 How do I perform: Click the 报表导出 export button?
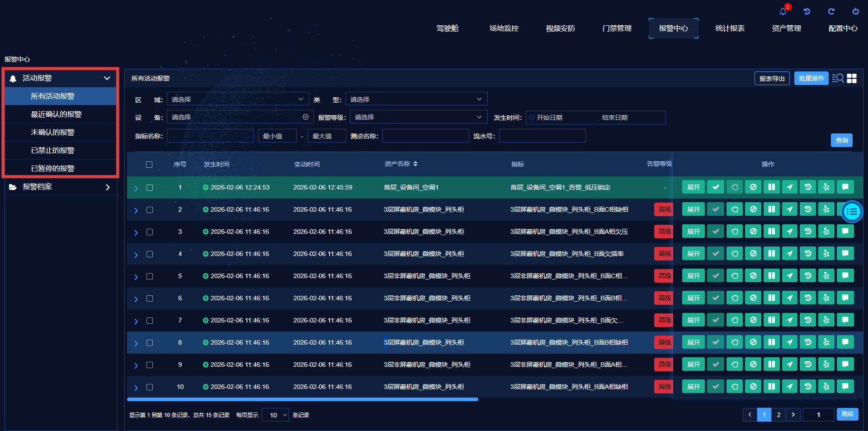[x=772, y=78]
